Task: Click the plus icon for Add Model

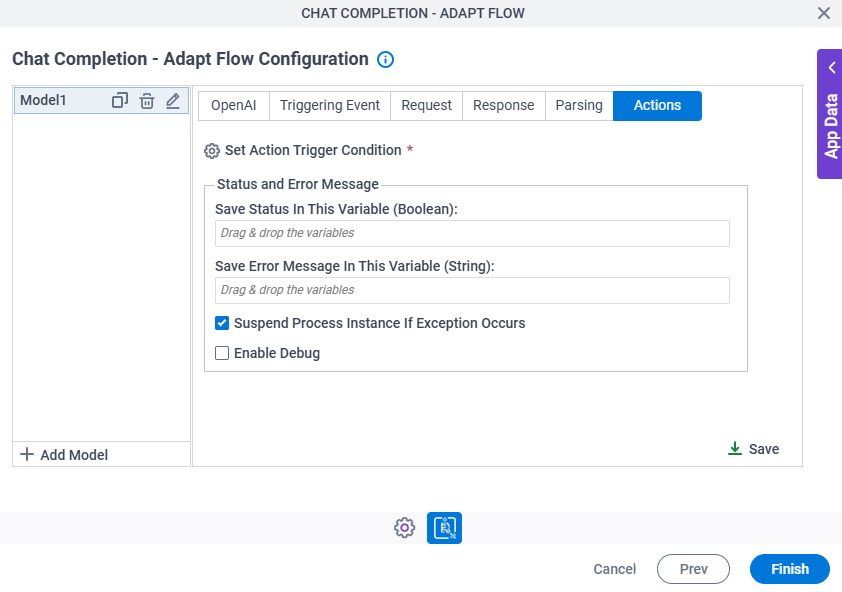Action: [27, 454]
